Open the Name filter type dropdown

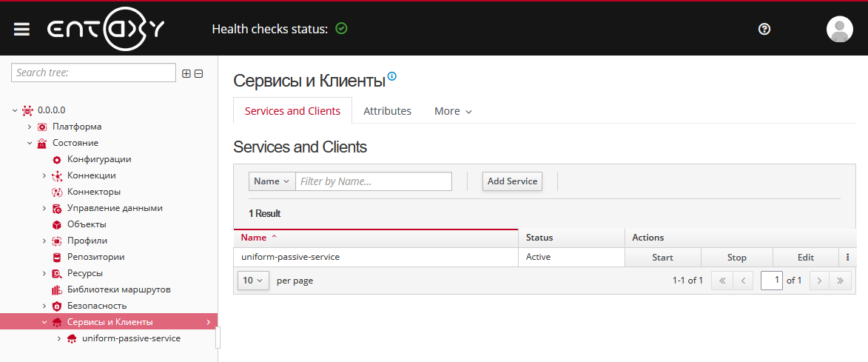pyautogui.click(x=272, y=181)
